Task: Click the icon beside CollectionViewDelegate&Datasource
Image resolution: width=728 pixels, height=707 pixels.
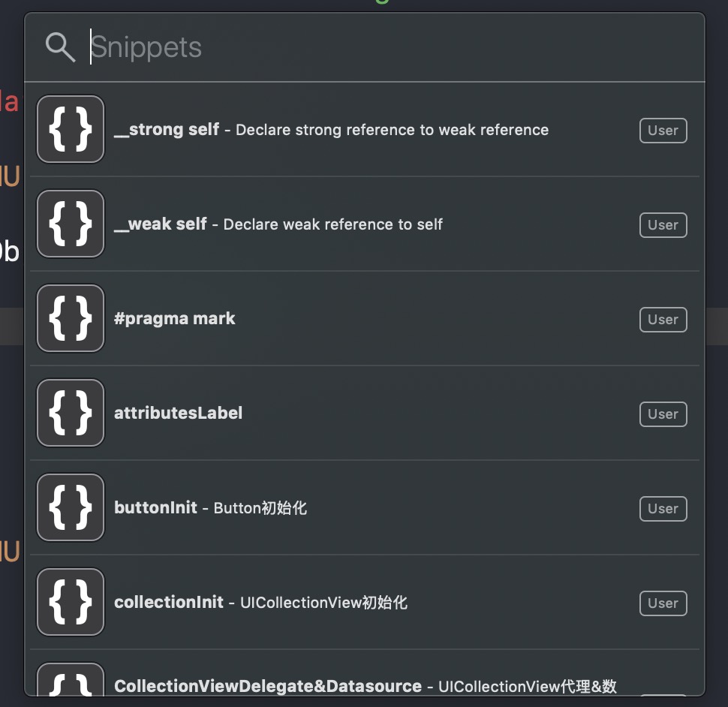Action: (x=71, y=681)
